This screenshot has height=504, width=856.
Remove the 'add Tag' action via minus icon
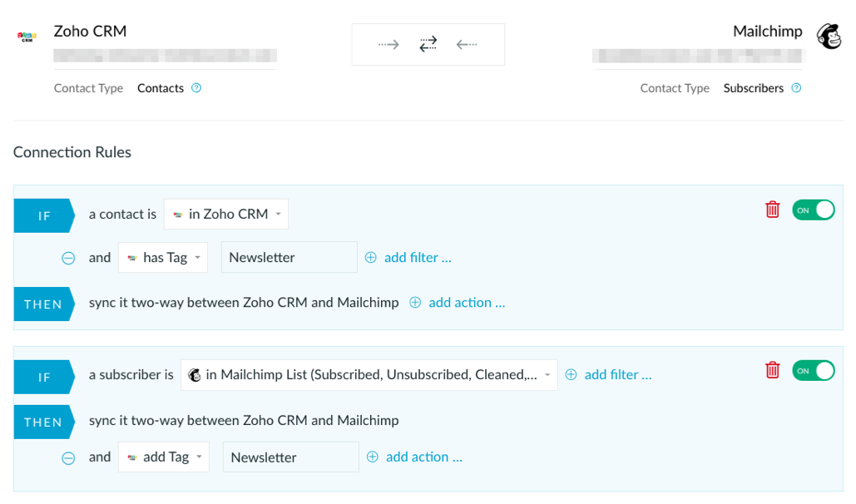click(68, 457)
